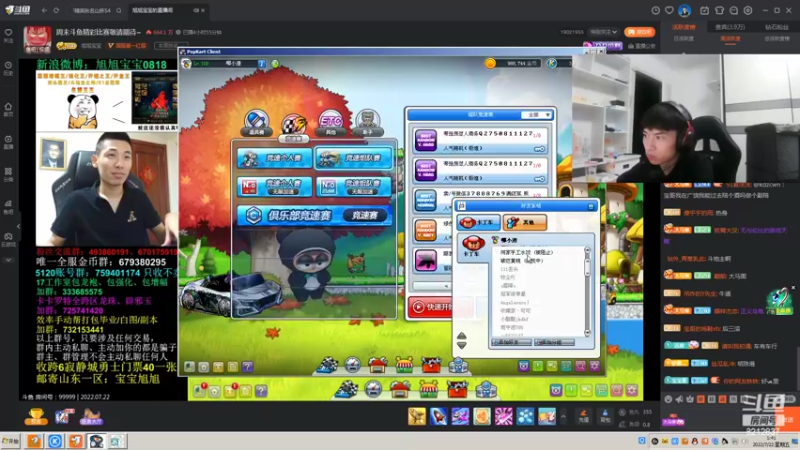
Task: Click the gold coin icon in game header
Action: 490,63
